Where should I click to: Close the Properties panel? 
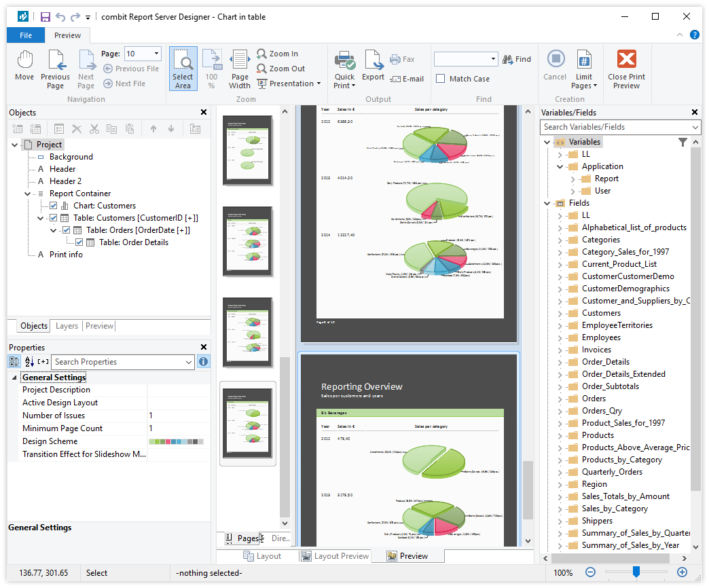pos(204,347)
